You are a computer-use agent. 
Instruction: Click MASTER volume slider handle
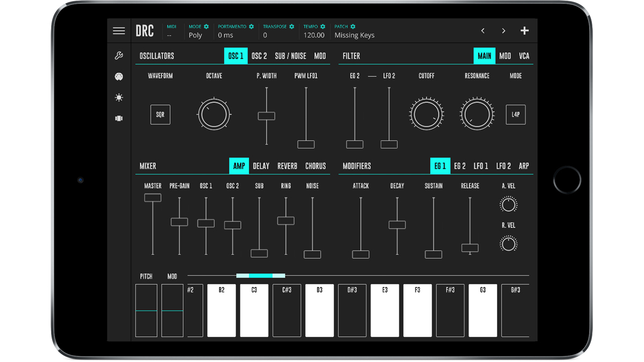[x=153, y=198]
